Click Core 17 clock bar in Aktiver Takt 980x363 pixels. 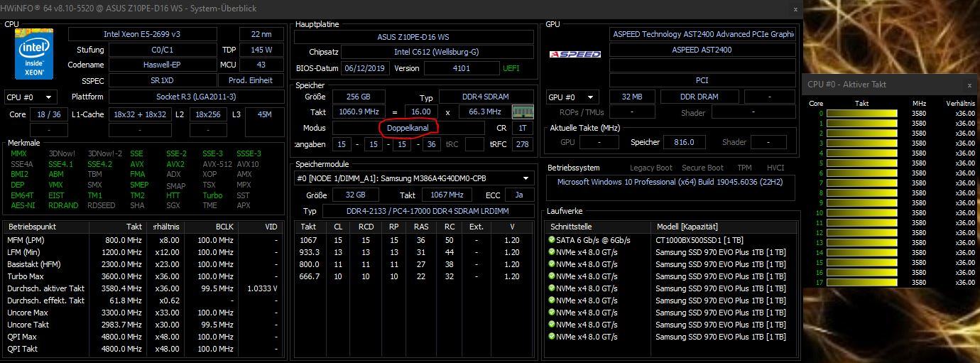click(x=861, y=283)
